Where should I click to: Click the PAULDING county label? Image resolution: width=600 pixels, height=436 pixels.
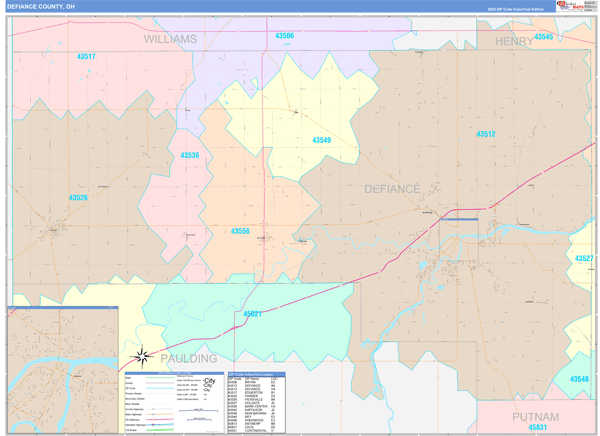click(x=188, y=358)
